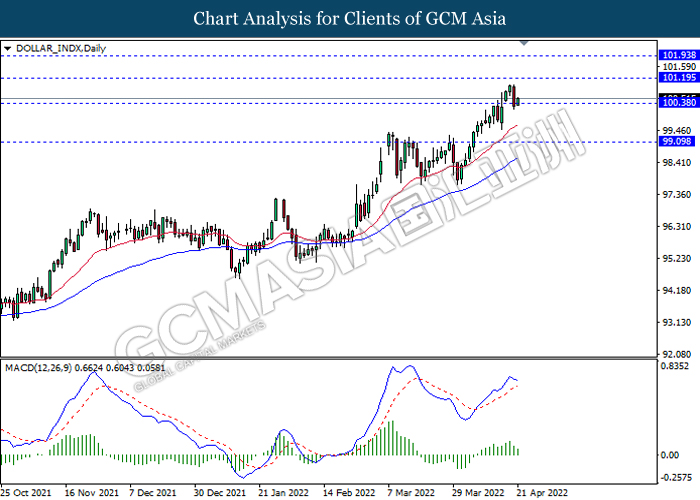Select the 101.195 resistance price label

coord(679,77)
